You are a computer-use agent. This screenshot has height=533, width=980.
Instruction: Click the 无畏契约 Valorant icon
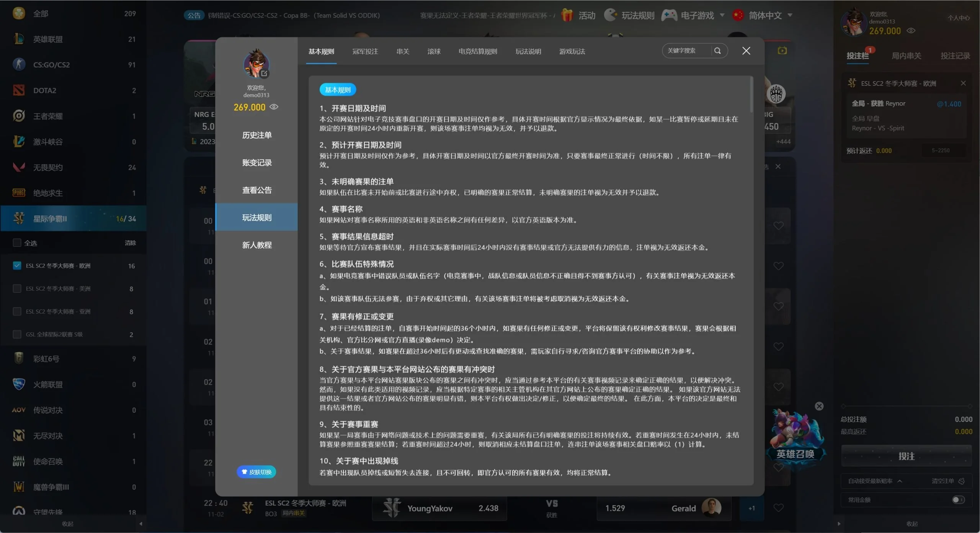19,167
